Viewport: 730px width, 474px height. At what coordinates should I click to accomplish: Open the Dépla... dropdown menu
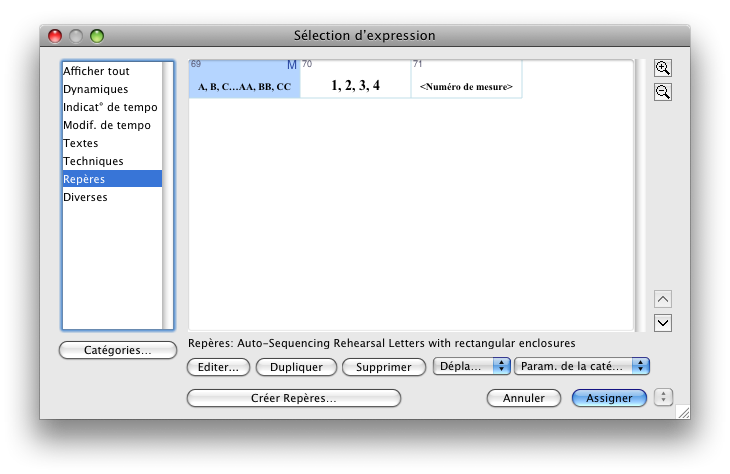point(471,367)
